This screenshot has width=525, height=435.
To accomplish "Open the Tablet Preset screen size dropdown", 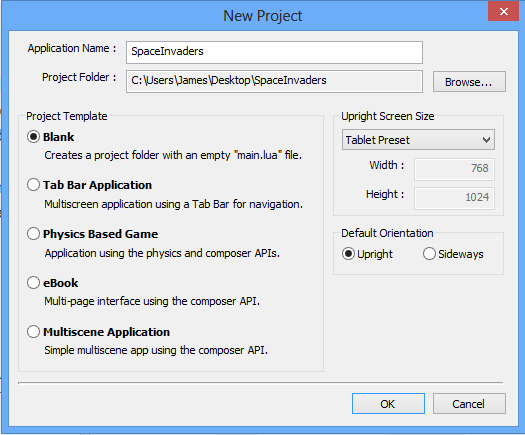I will (x=418, y=140).
